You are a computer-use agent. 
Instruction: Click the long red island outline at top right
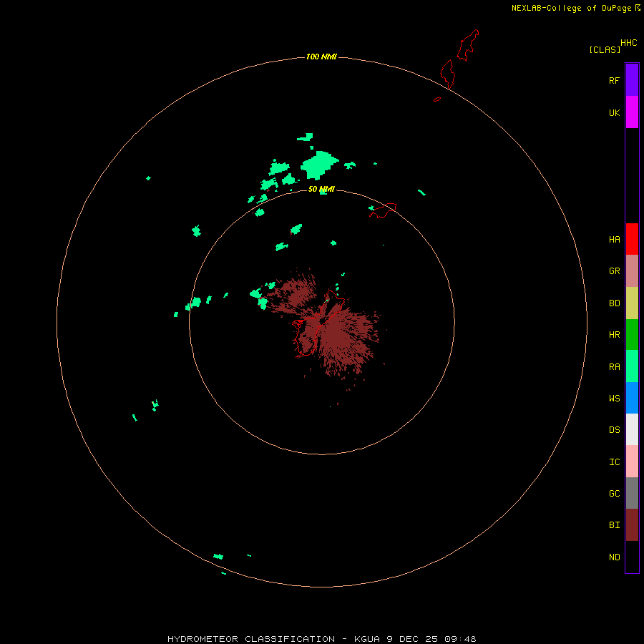[468, 45]
